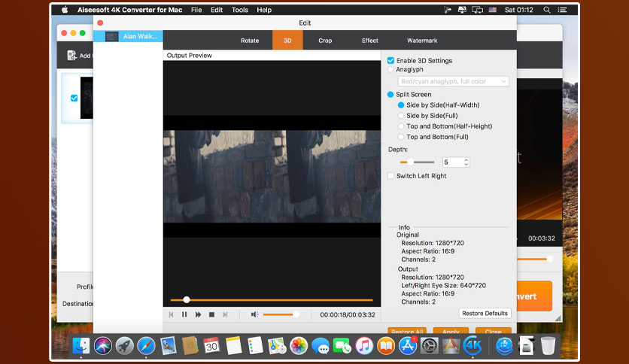Open FaceTime app in the dock
Image resolution: width=629 pixels, height=364 pixels.
[x=342, y=345]
